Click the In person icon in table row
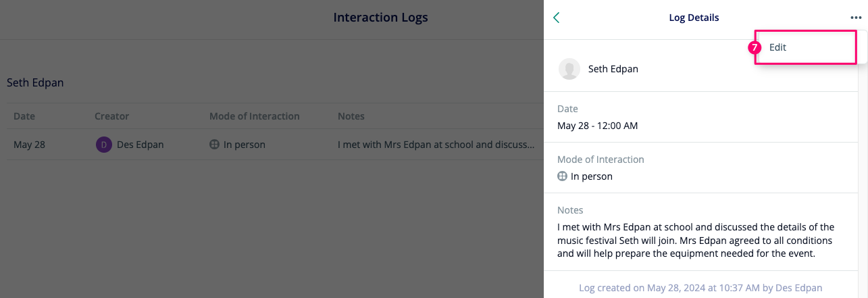This screenshot has height=298, width=868. coord(214,145)
